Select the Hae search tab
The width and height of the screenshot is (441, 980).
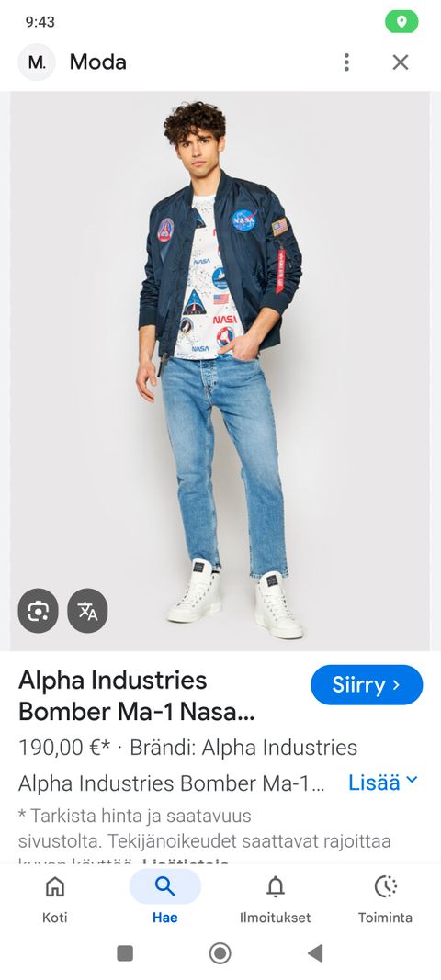165,899
